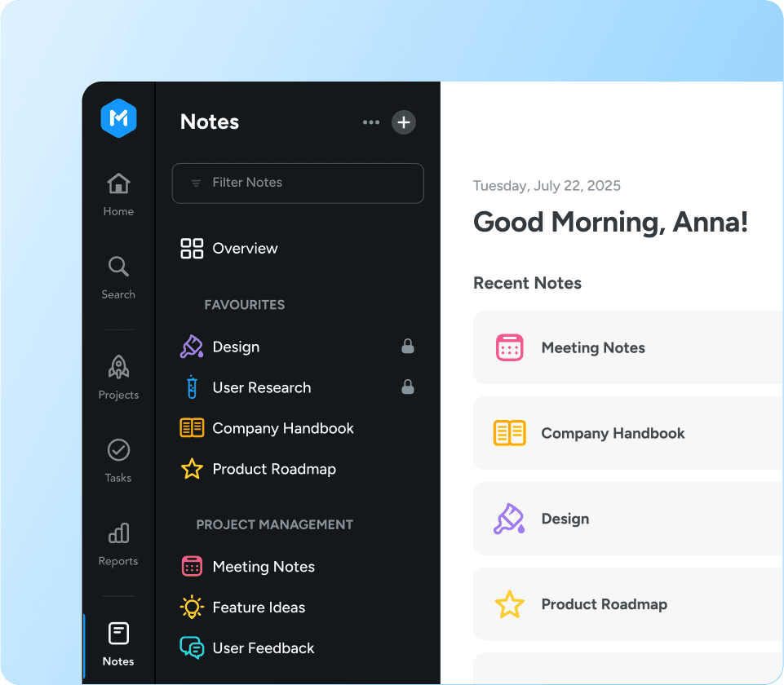Viewport: 784px width, 685px height.
Task: Open the Design card in Recent Notes
Action: pos(628,519)
